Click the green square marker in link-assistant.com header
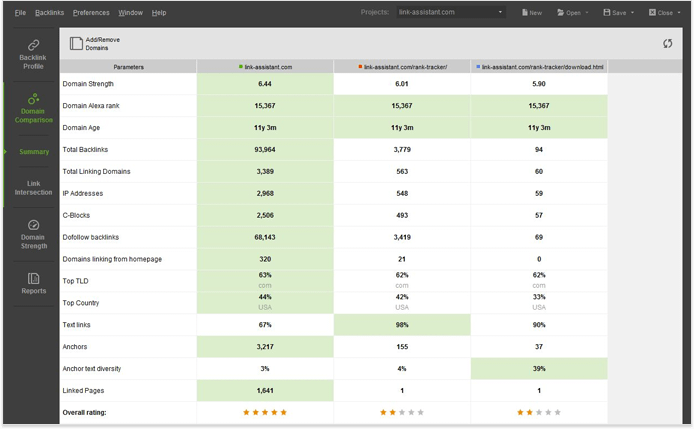The image size is (694, 429). [x=241, y=66]
